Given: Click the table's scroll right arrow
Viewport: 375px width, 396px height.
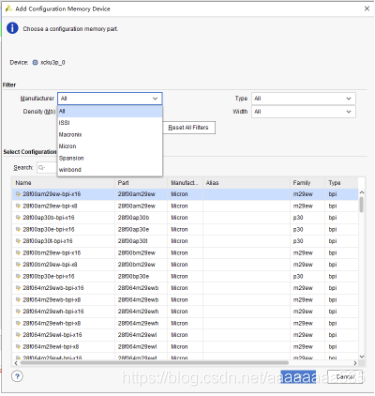Looking at the screenshot, I should (355, 363).
